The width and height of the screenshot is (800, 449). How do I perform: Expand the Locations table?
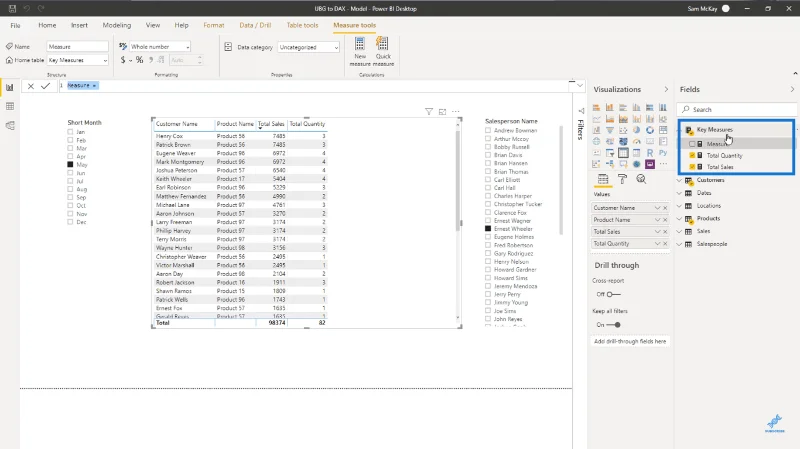click(x=679, y=206)
